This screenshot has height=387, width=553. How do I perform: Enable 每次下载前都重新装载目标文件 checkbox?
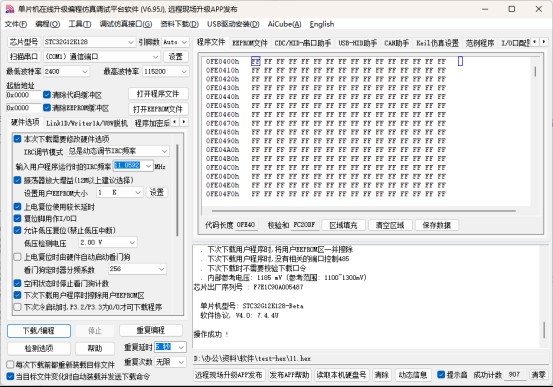10,364
